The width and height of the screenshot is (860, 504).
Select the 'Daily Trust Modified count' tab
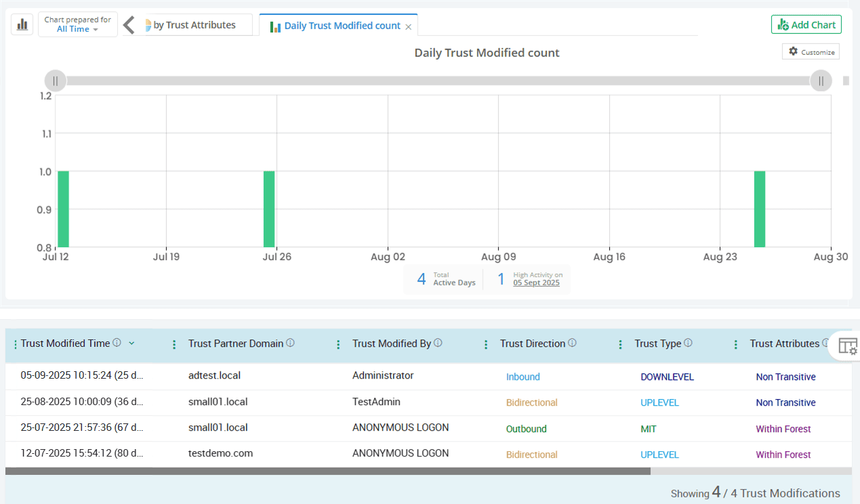(x=342, y=26)
